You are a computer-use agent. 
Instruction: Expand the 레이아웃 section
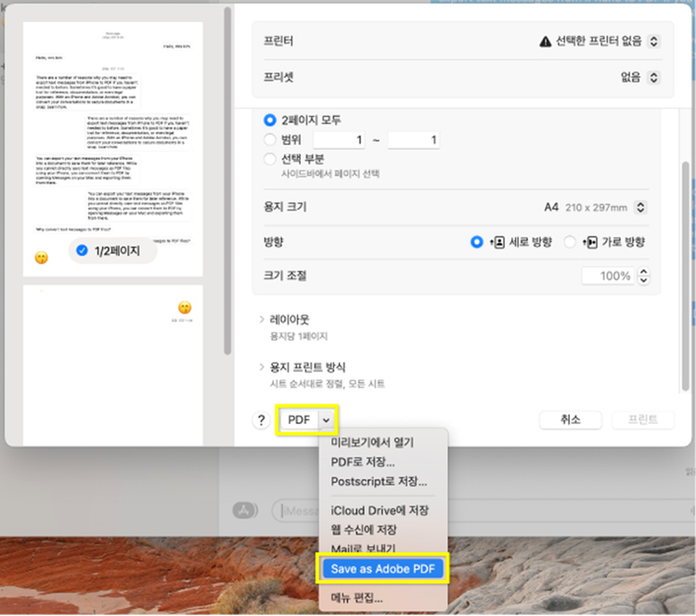262,319
